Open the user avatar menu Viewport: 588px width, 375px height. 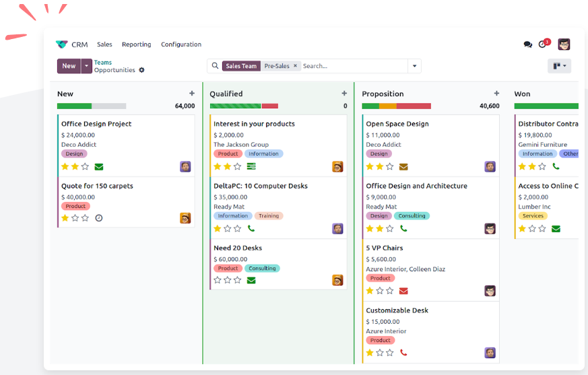coord(564,44)
